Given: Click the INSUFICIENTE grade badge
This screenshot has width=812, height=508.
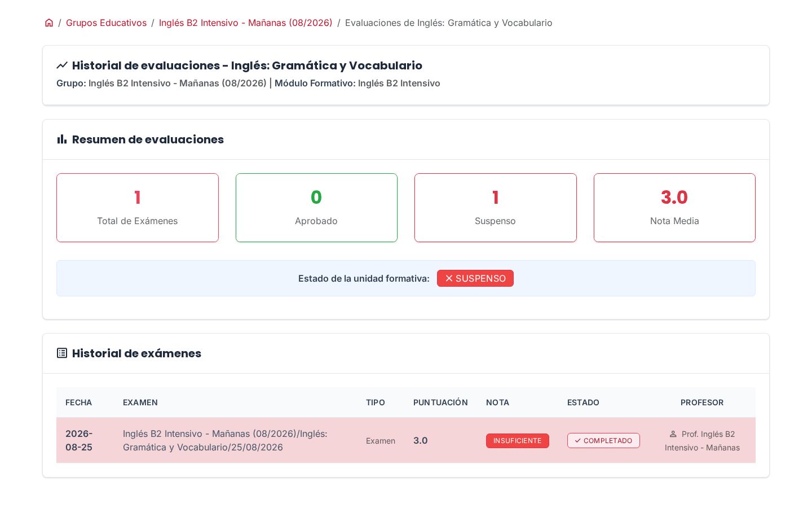Looking at the screenshot, I should click(x=518, y=441).
